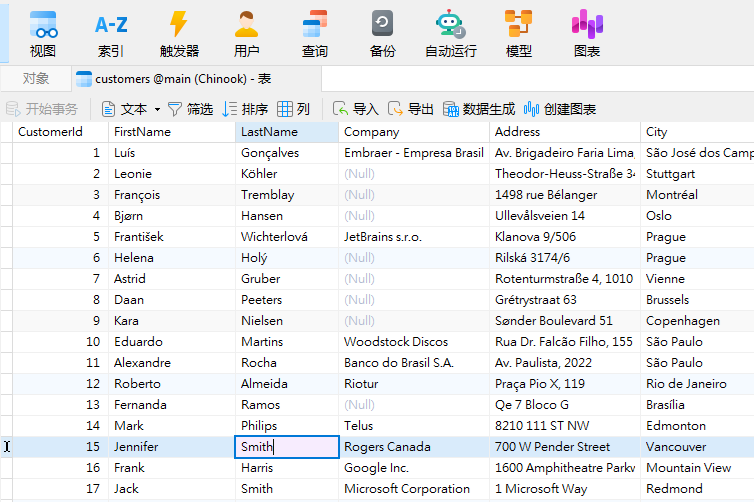Select the cell 'Rilská 3174/6'

[x=565, y=258]
